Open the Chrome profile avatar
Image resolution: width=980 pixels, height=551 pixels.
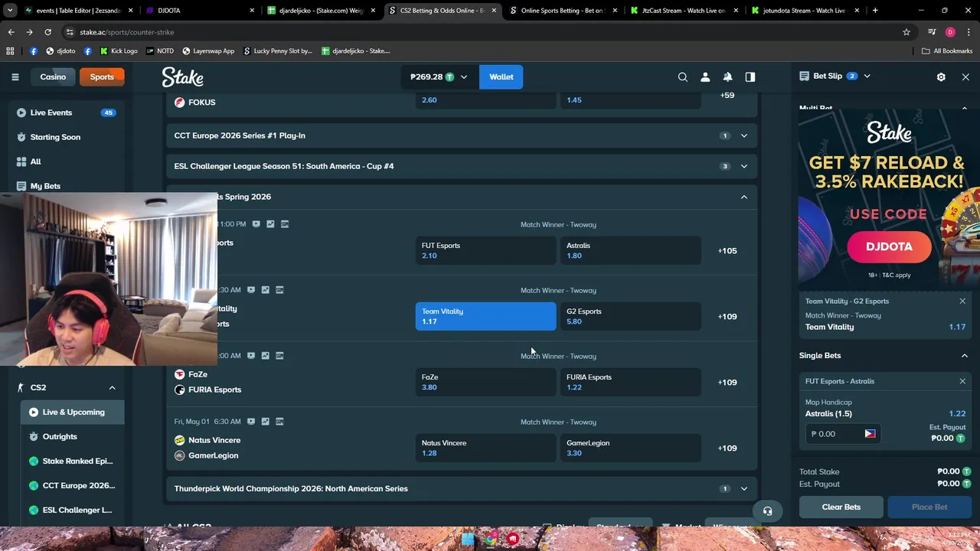[950, 32]
